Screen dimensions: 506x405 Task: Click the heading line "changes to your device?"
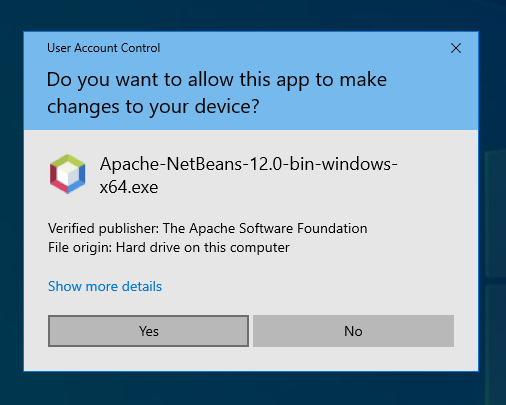(153, 107)
